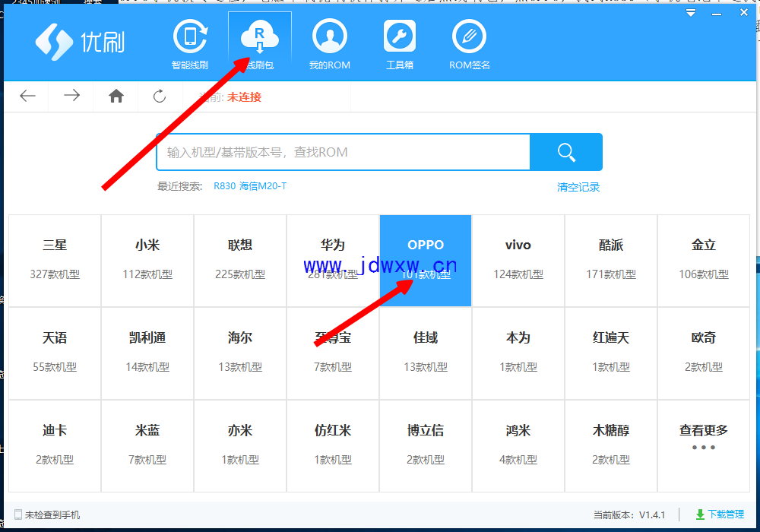760x532 pixels.
Task: Choose the 天语 brand tile
Action: coord(55,353)
